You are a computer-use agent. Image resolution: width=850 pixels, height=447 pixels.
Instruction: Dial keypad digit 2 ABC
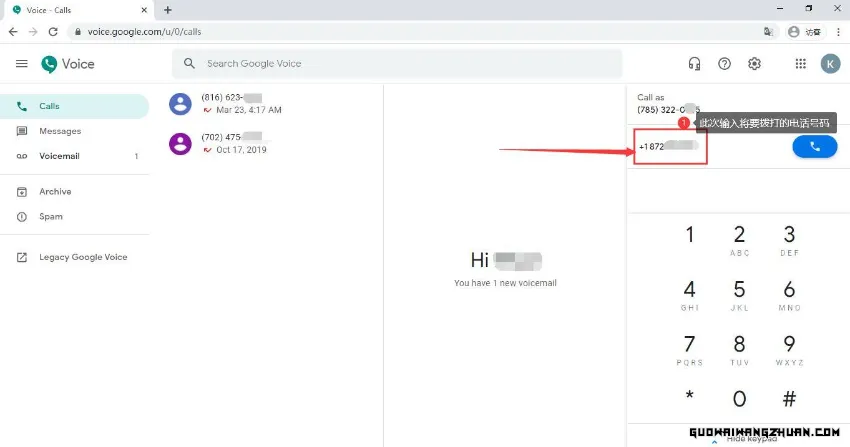tap(739, 240)
